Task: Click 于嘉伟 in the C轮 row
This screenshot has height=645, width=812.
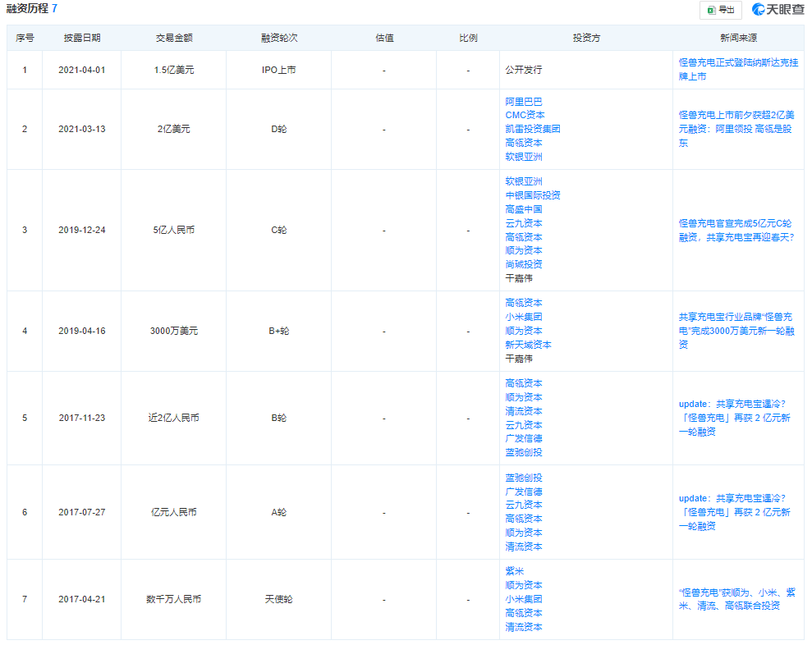Action: 519,278
